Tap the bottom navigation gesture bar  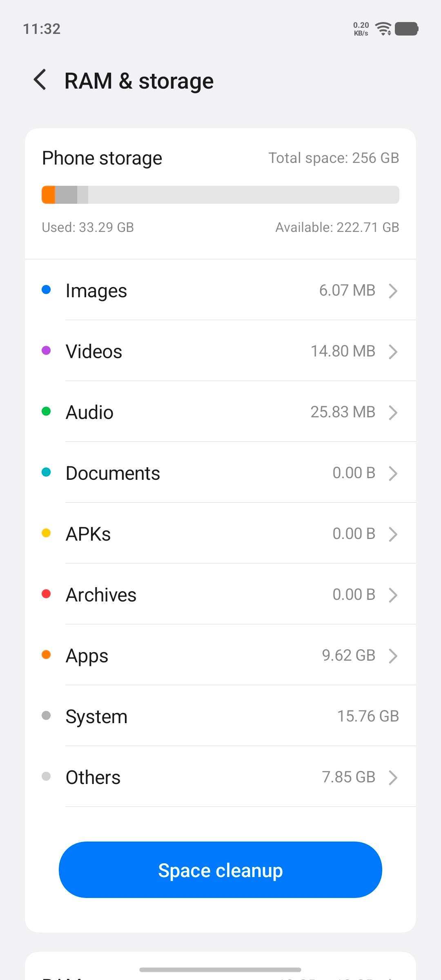tap(220, 969)
